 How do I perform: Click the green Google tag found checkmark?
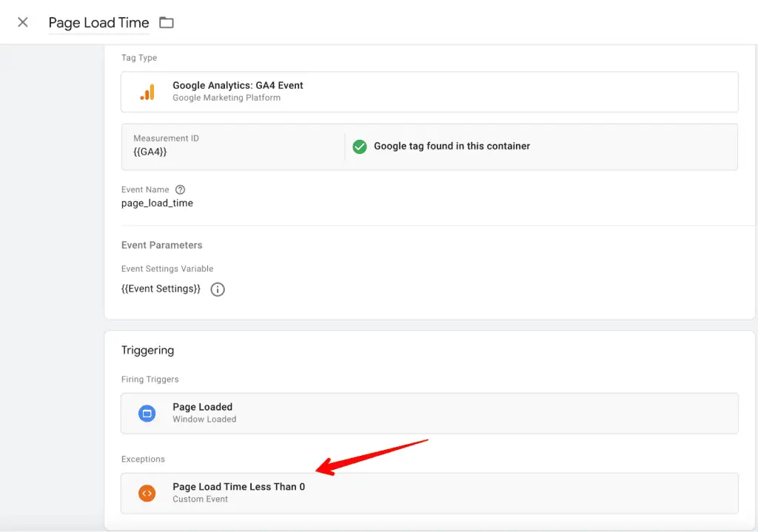coord(360,147)
